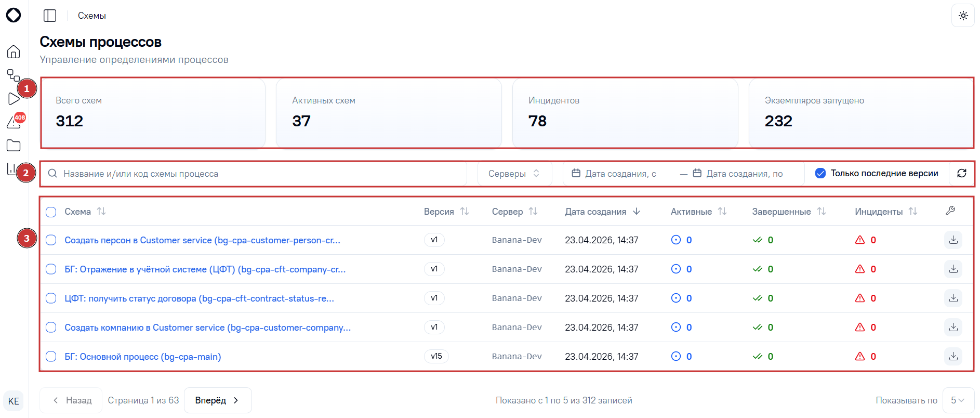Switch theme with the sun icon

963,16
